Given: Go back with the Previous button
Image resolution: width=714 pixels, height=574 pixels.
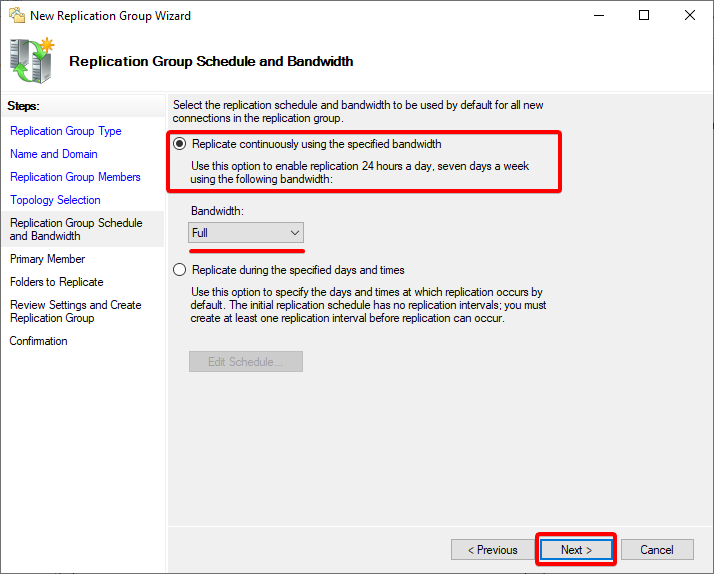Looking at the screenshot, I should pos(491,550).
